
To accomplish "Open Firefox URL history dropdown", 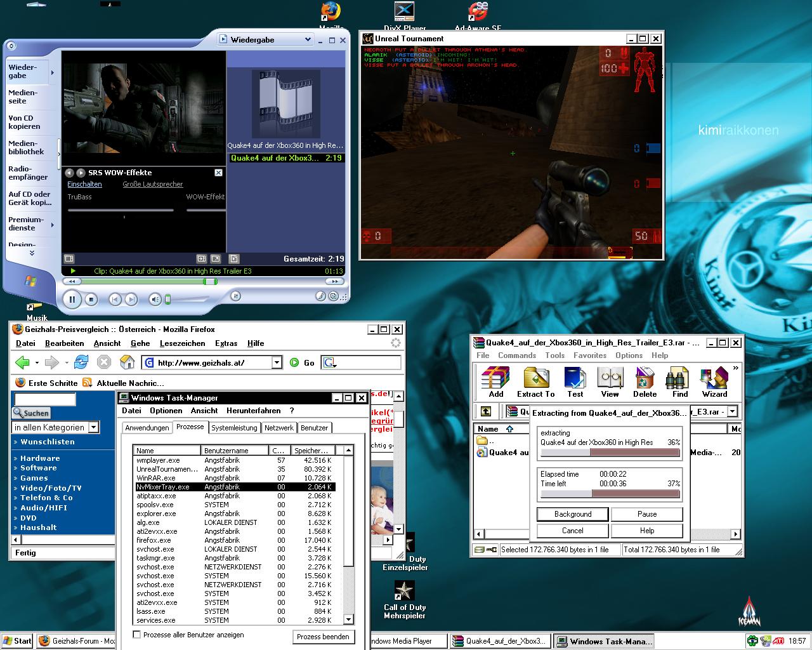I will pyautogui.click(x=277, y=362).
